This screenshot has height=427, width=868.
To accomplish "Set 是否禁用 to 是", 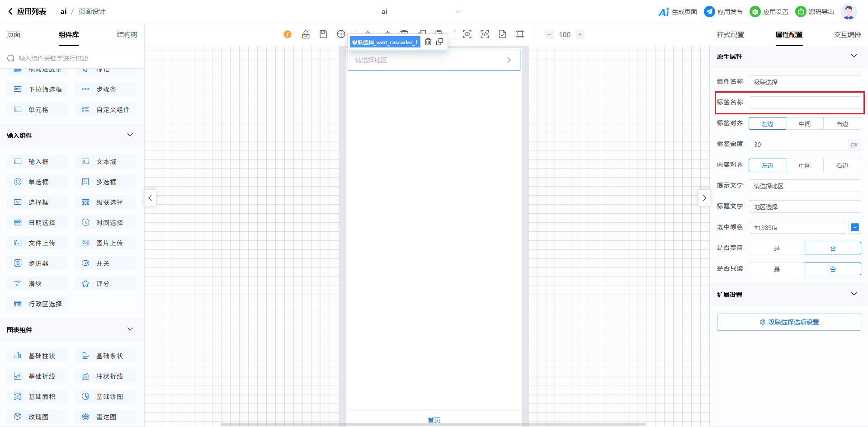I will (x=777, y=248).
